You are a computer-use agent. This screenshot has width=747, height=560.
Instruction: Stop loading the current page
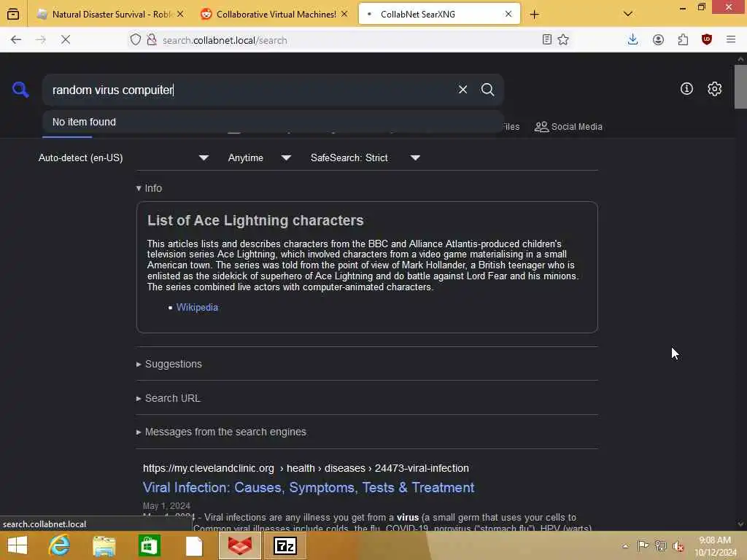(x=66, y=40)
